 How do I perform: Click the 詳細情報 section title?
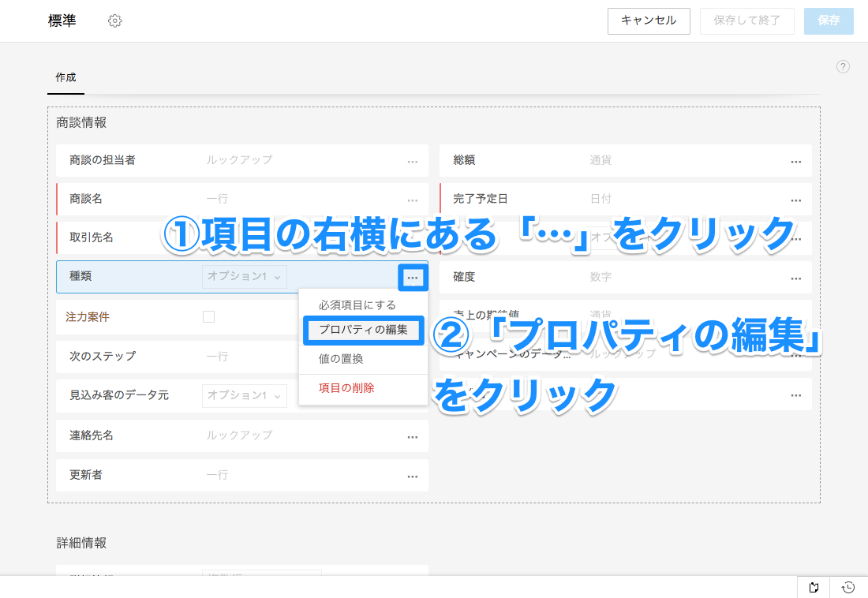coord(81,543)
